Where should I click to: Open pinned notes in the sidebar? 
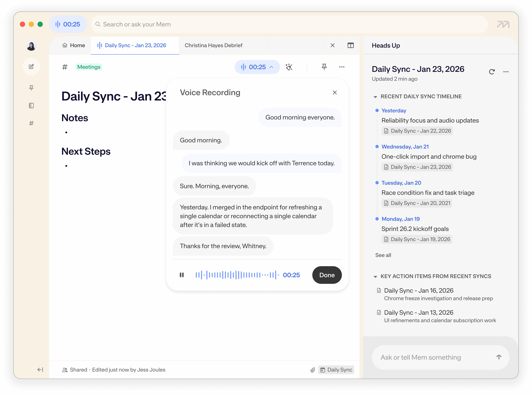31,88
